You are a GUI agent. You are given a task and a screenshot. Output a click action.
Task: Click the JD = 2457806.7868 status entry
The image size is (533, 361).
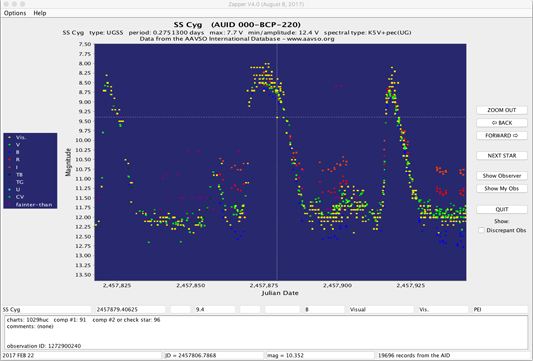(213, 356)
